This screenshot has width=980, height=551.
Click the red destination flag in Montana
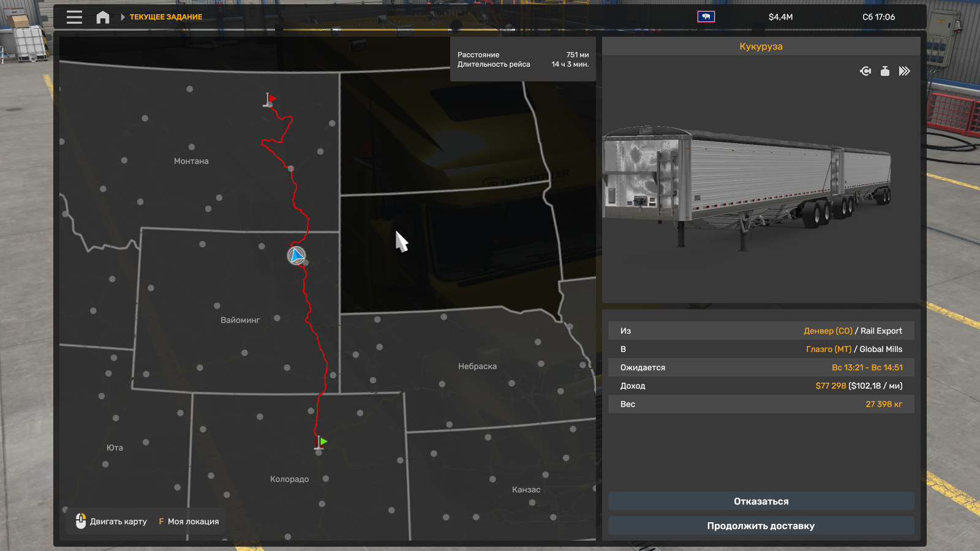[x=270, y=99]
